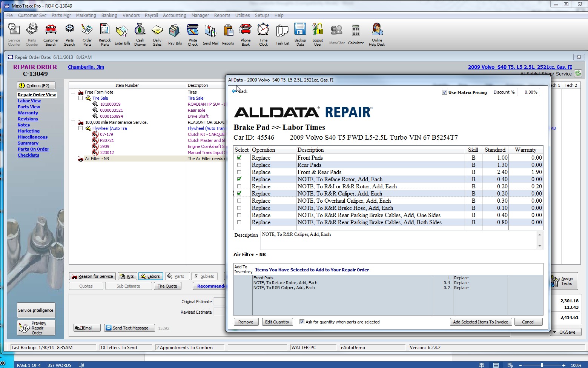This screenshot has height=368, width=588.
Task: Click Cancel in AllData window
Action: [x=528, y=322]
